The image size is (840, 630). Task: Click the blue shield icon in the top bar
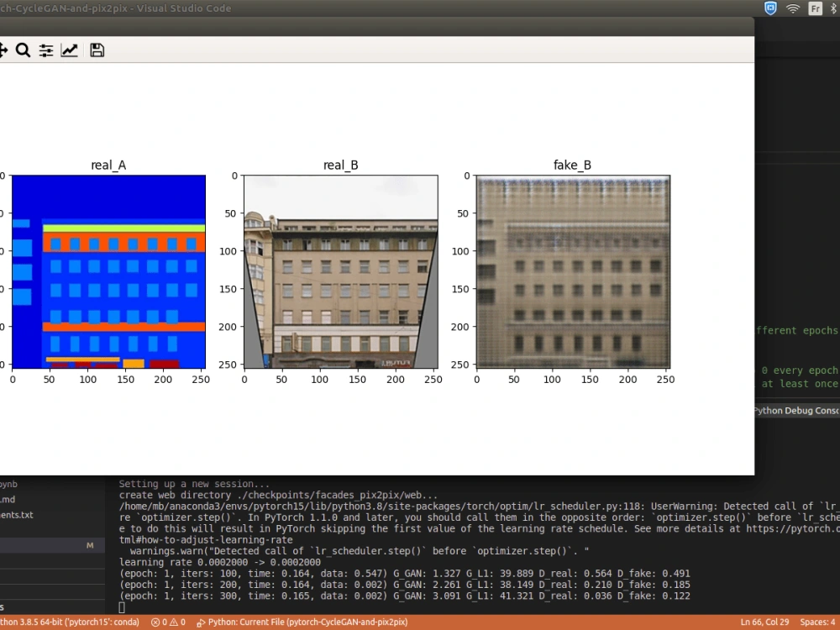[x=770, y=8]
